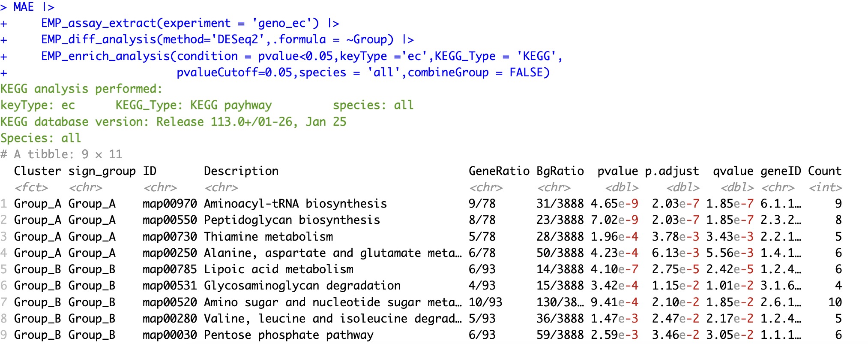Select the map00970 pathway ID

click(x=170, y=204)
